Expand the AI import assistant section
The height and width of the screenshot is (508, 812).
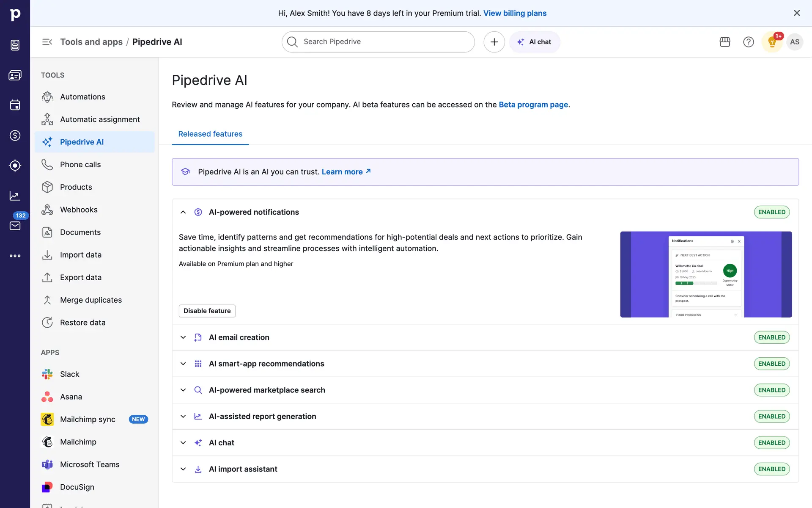pyautogui.click(x=183, y=469)
